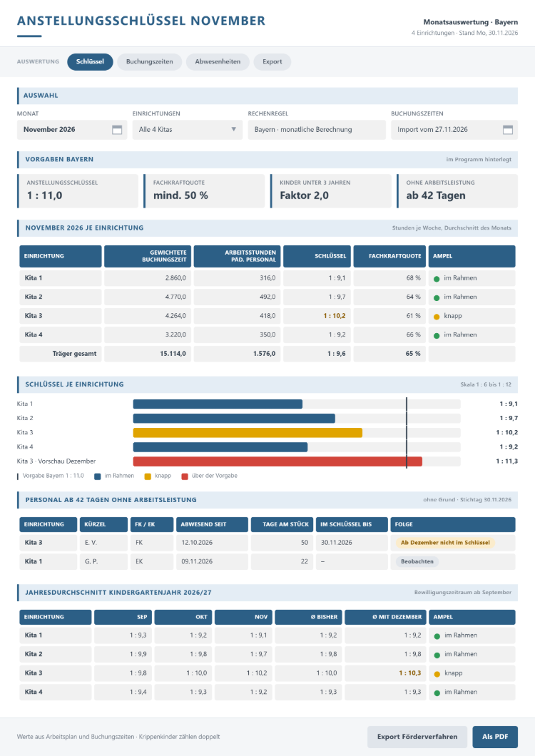Viewport: 535px width, 756px height.
Task: Click the Als PDF button
Action: click(495, 737)
